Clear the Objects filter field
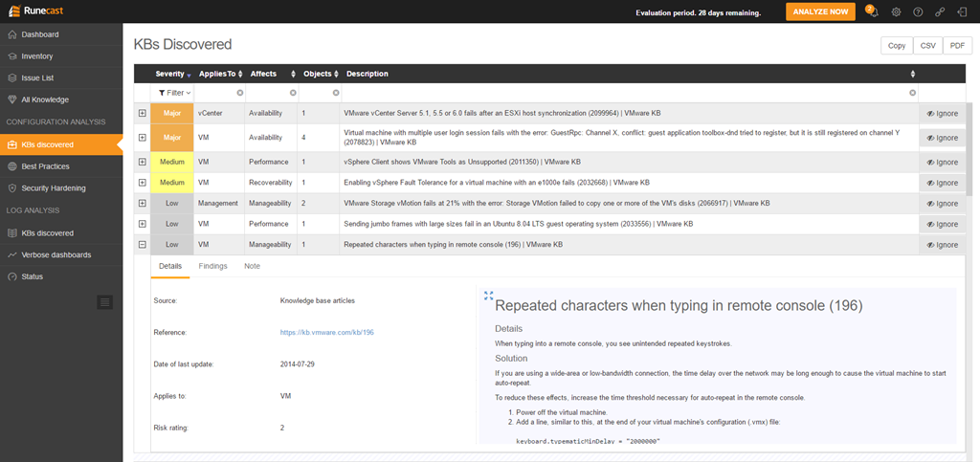Viewport: 980px width, 462px height. pyautogui.click(x=336, y=93)
